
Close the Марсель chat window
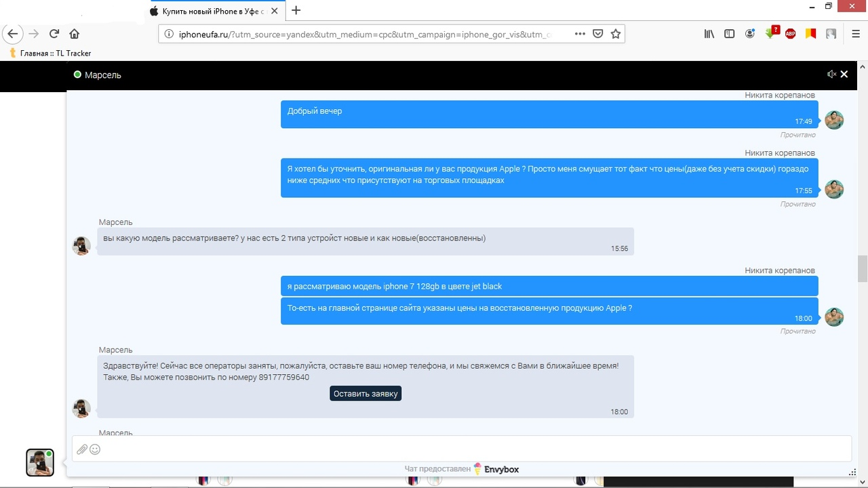click(844, 75)
